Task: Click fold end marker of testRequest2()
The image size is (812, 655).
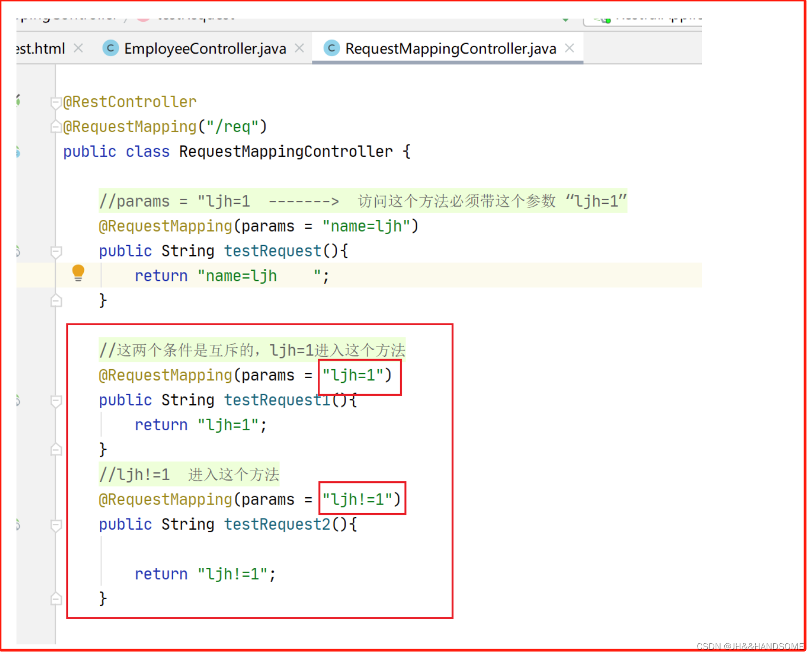Action: (56, 599)
